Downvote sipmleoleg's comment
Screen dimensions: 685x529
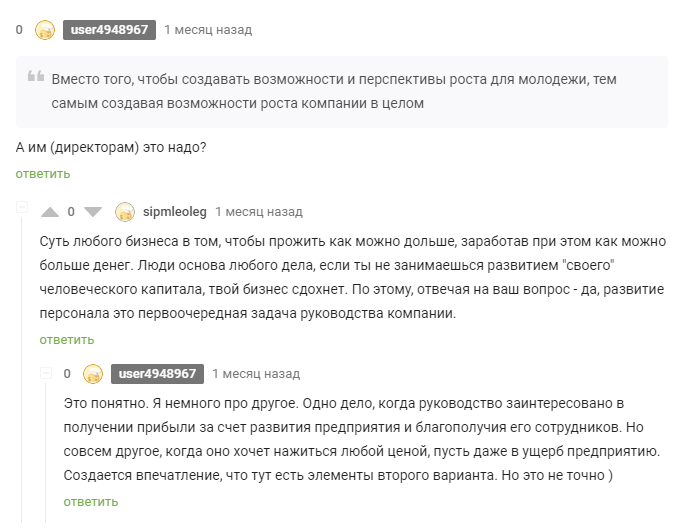point(93,212)
